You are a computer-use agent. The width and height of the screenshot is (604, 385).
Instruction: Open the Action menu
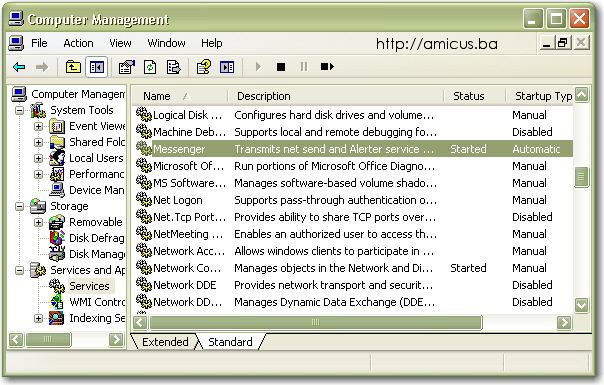tap(78, 43)
